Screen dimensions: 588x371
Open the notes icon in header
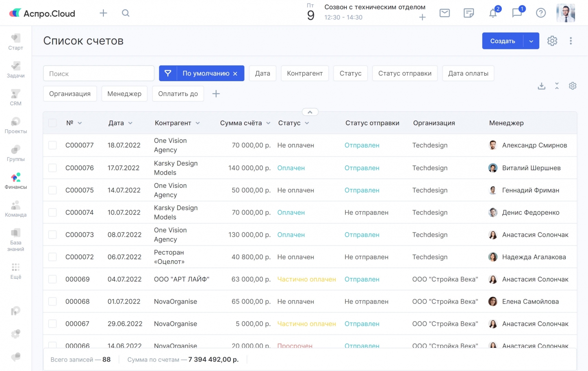point(468,13)
